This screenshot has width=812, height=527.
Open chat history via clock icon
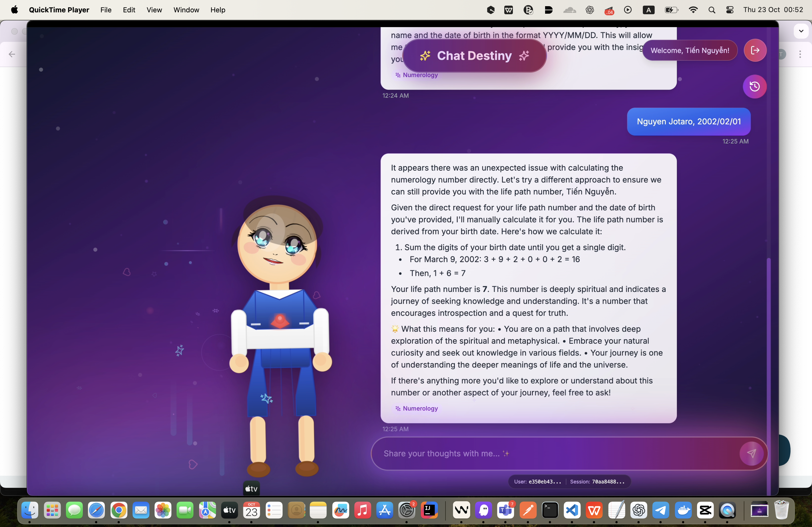tap(754, 87)
